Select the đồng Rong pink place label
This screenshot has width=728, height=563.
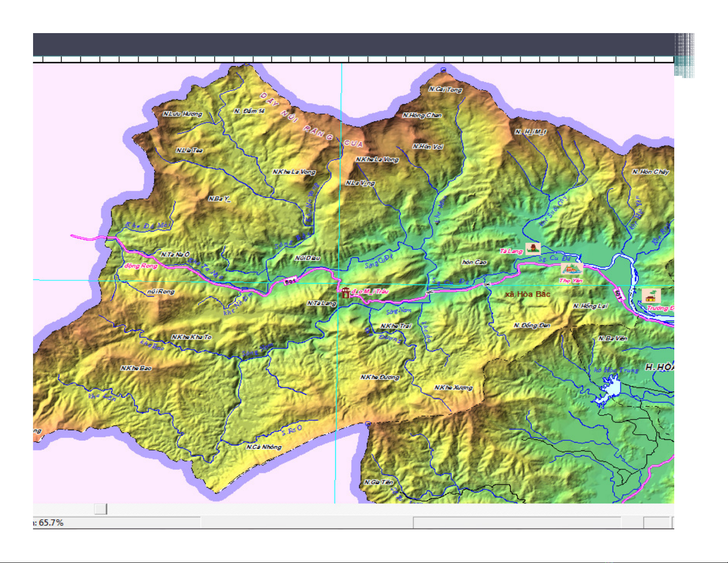pos(141,266)
